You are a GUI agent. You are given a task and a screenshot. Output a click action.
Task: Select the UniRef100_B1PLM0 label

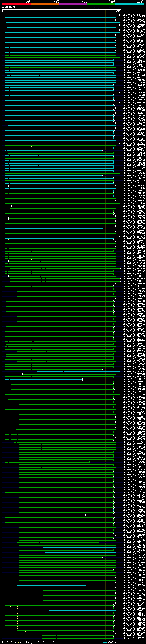134,103
